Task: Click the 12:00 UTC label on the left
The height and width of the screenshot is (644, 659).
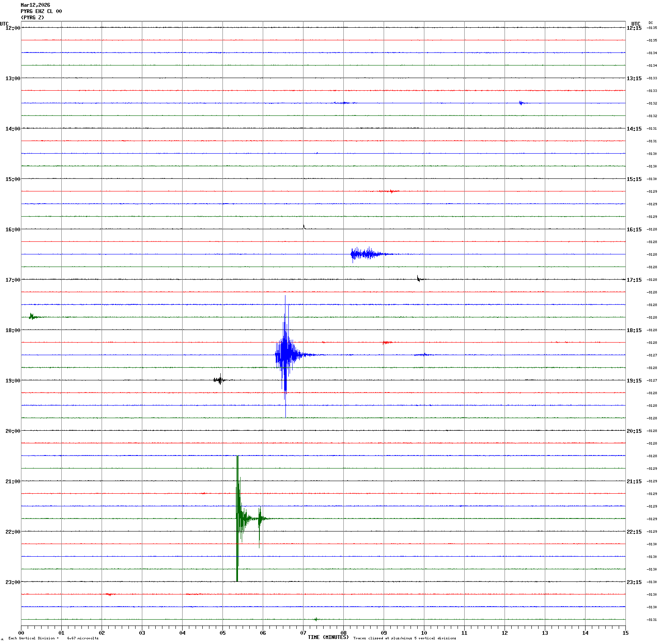Action: click(x=13, y=28)
